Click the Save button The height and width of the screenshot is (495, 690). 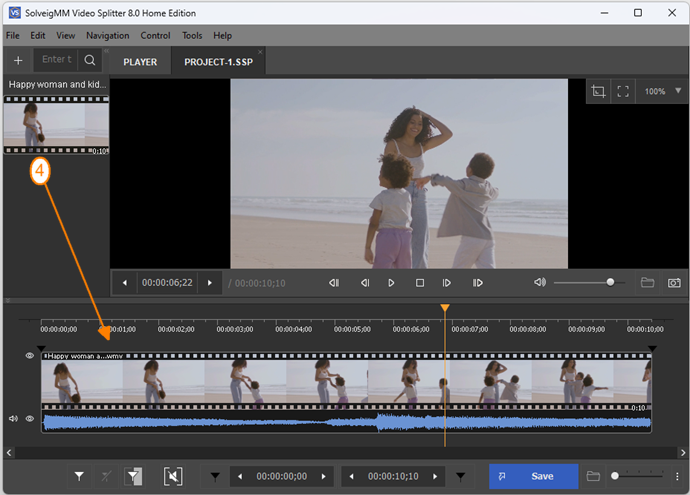tap(533, 476)
